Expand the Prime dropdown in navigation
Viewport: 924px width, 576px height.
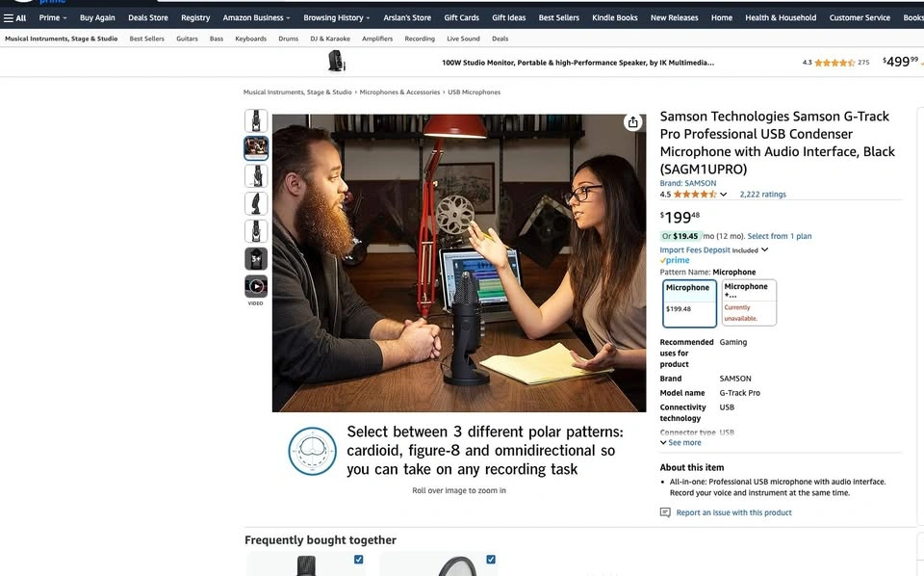53,17
